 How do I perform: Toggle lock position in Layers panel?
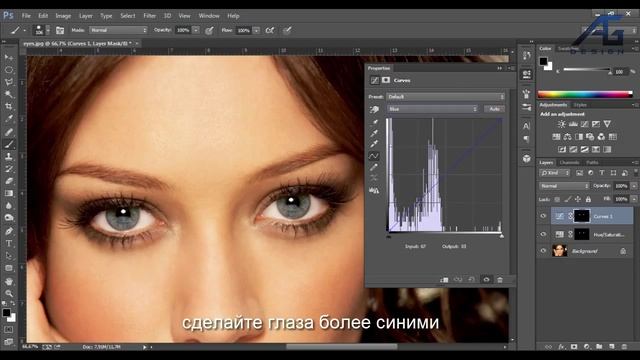coord(578,199)
